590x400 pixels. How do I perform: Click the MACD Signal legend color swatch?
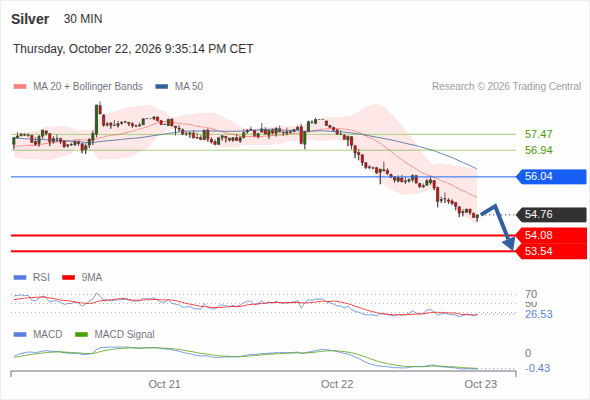(x=82, y=335)
